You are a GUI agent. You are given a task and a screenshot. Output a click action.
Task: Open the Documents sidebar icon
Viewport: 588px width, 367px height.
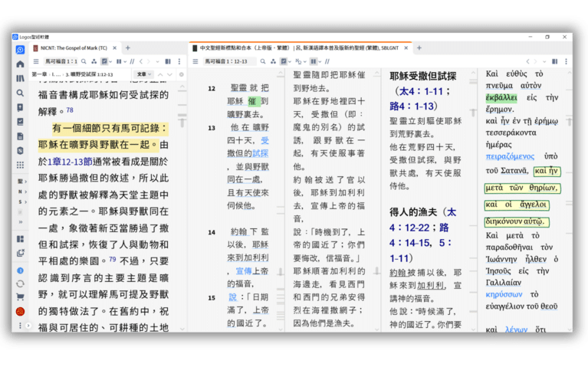click(20, 136)
